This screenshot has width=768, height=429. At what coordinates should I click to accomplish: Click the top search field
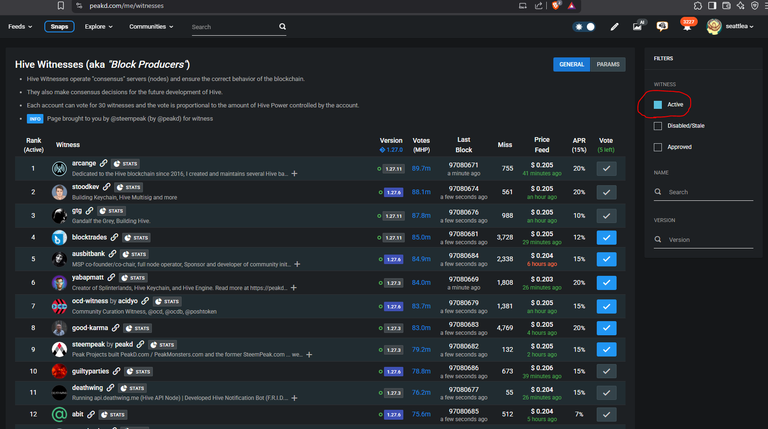tap(234, 27)
